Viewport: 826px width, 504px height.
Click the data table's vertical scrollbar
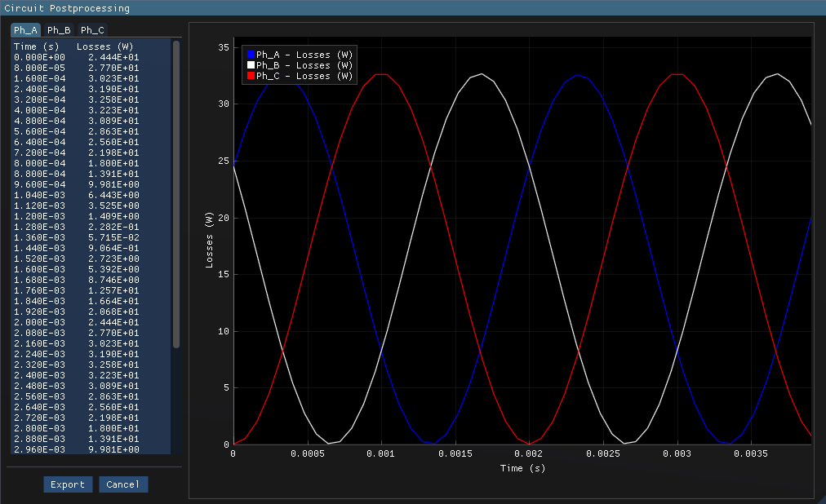[176, 194]
